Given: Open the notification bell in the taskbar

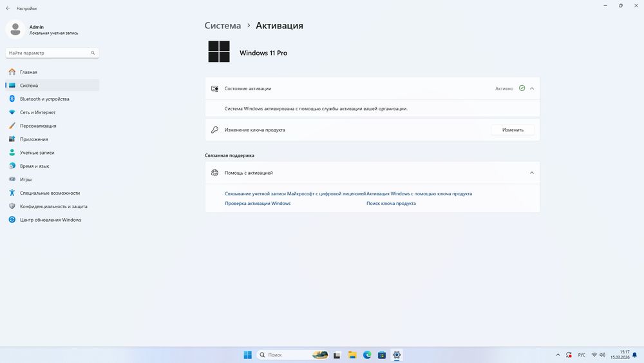Looking at the screenshot, I should coord(634,355).
